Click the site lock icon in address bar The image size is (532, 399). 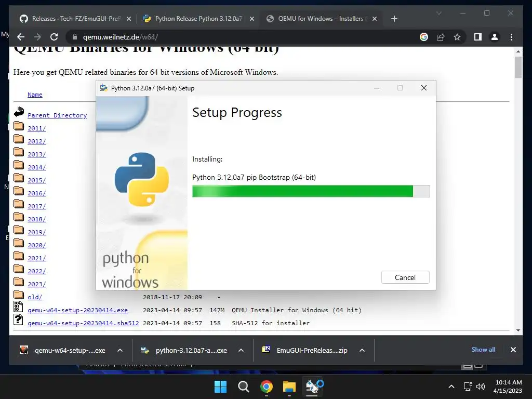(75, 37)
